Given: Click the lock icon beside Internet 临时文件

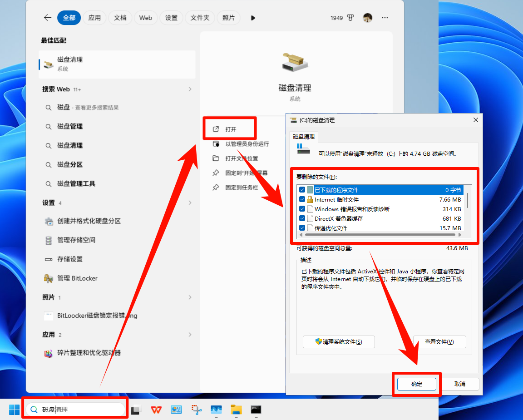Looking at the screenshot, I should (x=310, y=199).
